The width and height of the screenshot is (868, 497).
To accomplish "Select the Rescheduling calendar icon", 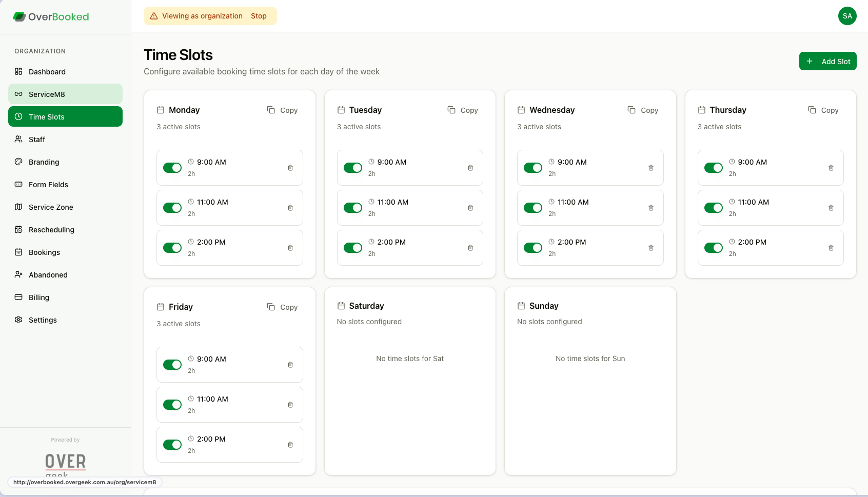I will (x=18, y=229).
